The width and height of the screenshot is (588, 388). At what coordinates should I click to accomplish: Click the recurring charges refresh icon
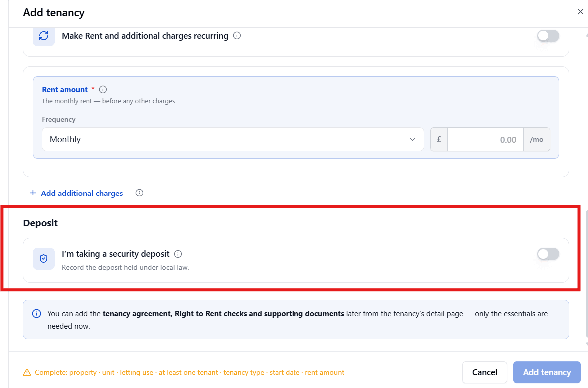pos(44,36)
